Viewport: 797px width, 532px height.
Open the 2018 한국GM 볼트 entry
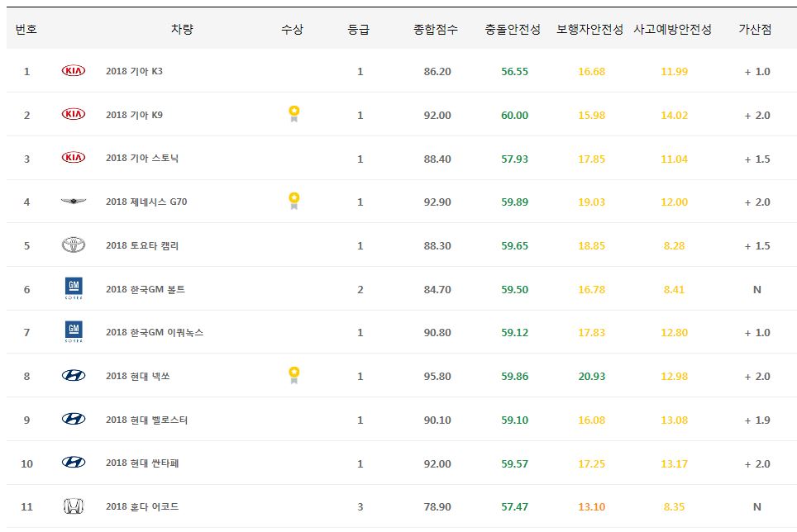146,289
